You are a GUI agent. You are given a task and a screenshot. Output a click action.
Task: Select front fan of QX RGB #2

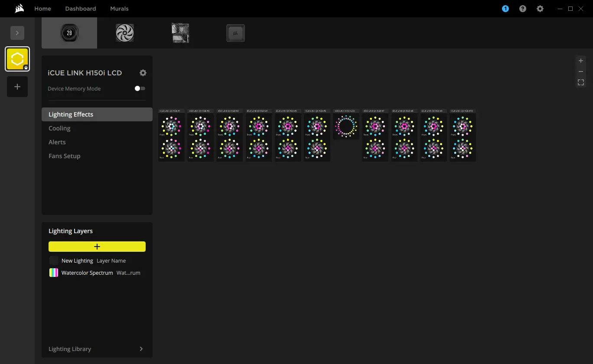point(200,127)
